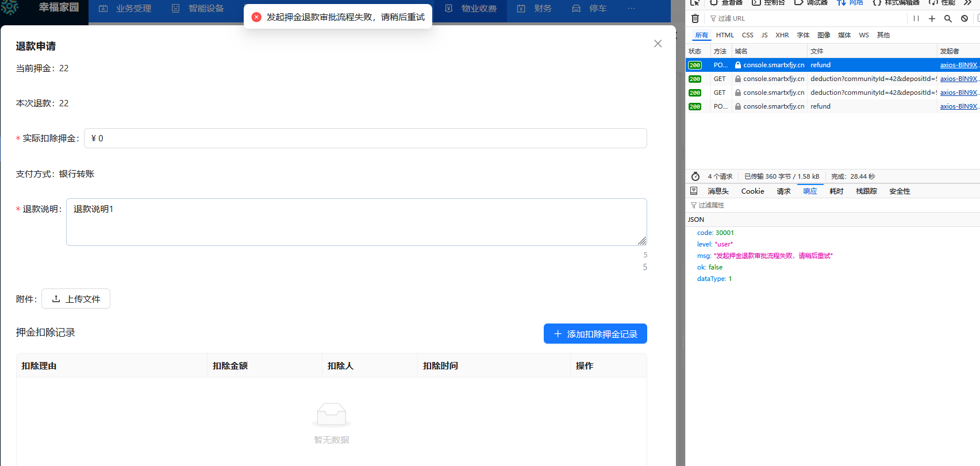Click the plus icon in network toolbar
Viewport: 980px width, 466px height.
932,18
